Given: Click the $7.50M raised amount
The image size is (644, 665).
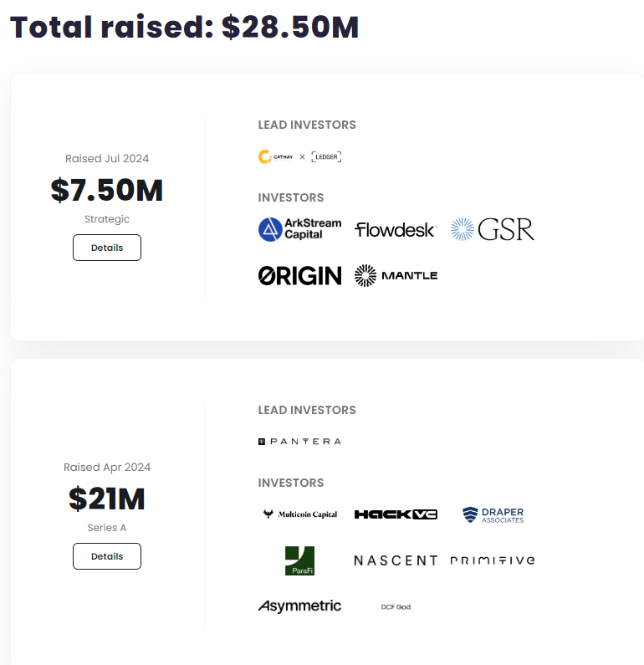Looking at the screenshot, I should click(x=107, y=191).
